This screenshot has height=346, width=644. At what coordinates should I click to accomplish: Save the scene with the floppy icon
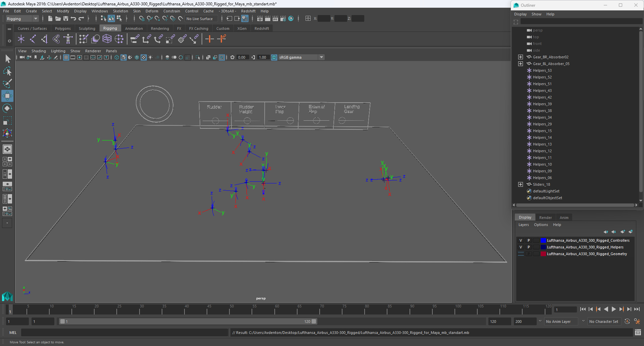click(x=66, y=19)
